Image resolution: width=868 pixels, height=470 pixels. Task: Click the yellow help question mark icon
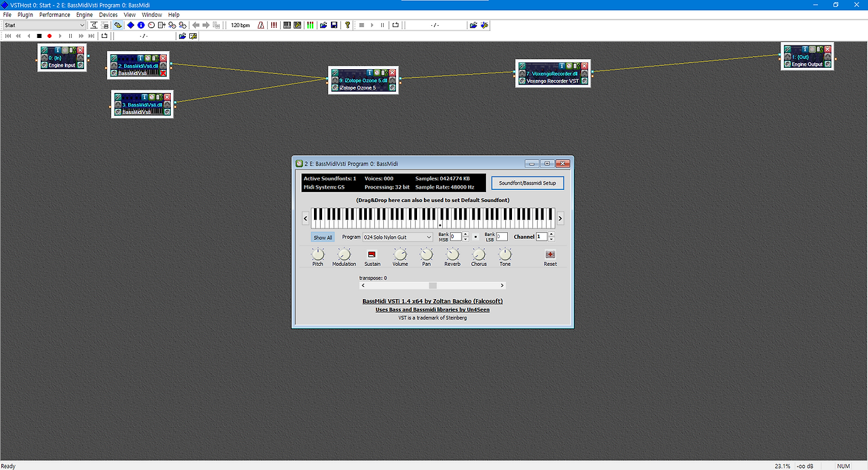348,25
